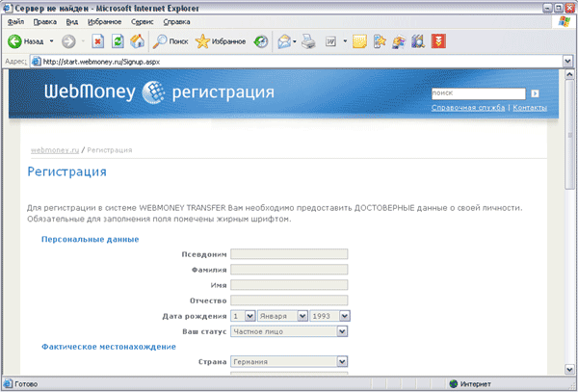
Task: Click the Фамилия input field
Action: click(x=289, y=270)
